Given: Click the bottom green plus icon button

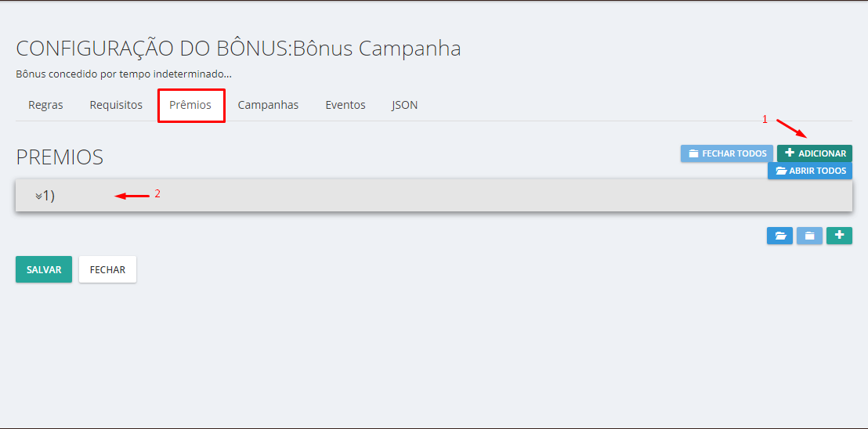Looking at the screenshot, I should pyautogui.click(x=839, y=236).
